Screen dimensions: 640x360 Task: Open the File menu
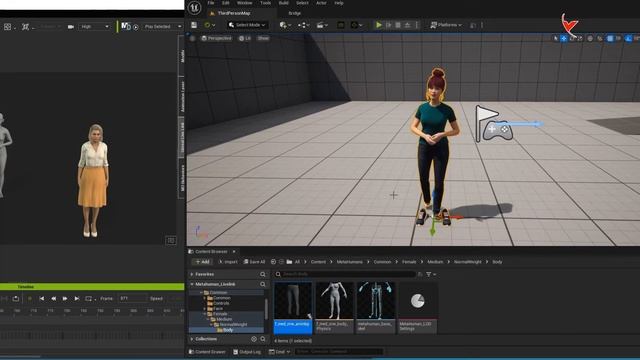tap(211, 3)
